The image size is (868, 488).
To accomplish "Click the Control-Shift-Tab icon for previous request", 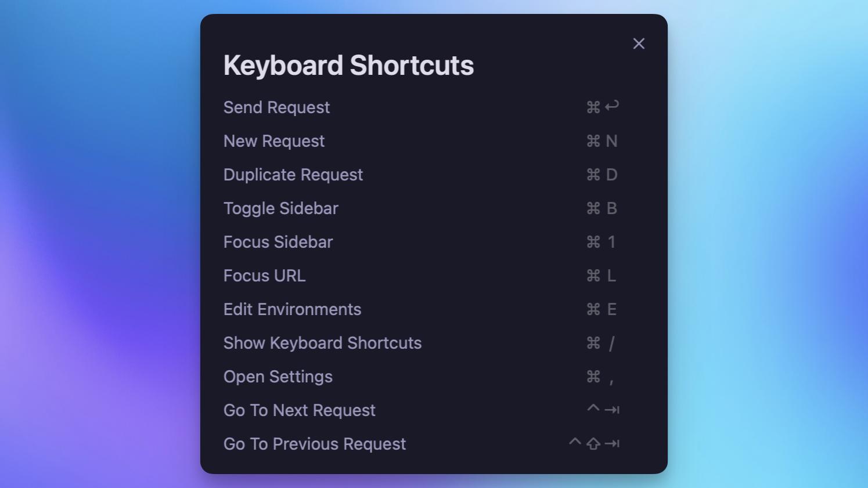I will (x=594, y=443).
